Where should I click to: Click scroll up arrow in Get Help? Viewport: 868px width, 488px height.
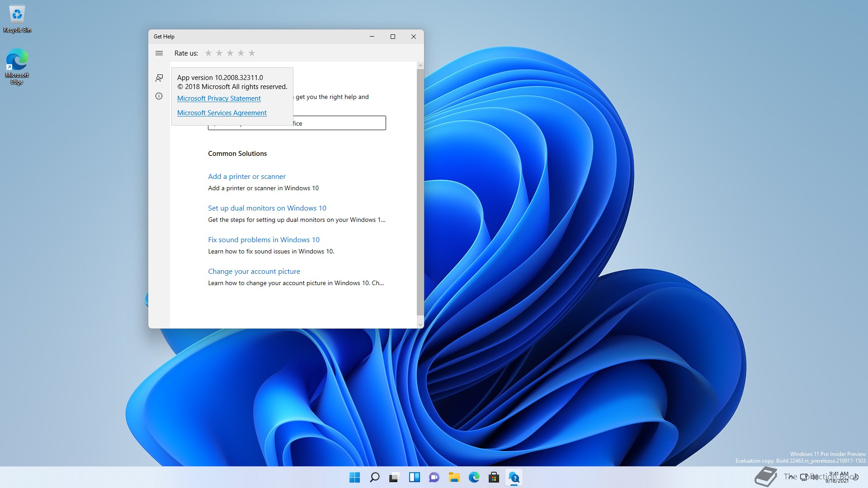pyautogui.click(x=420, y=66)
